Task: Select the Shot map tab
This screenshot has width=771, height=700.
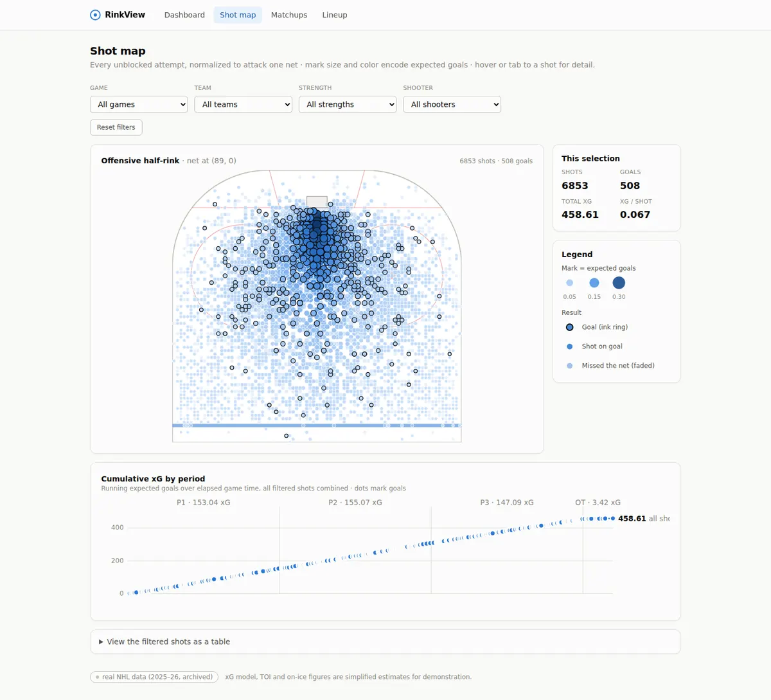Action: (x=238, y=15)
